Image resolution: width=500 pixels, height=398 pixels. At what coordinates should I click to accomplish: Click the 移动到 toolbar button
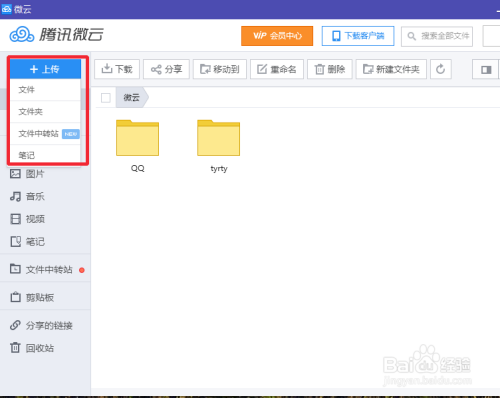click(220, 69)
